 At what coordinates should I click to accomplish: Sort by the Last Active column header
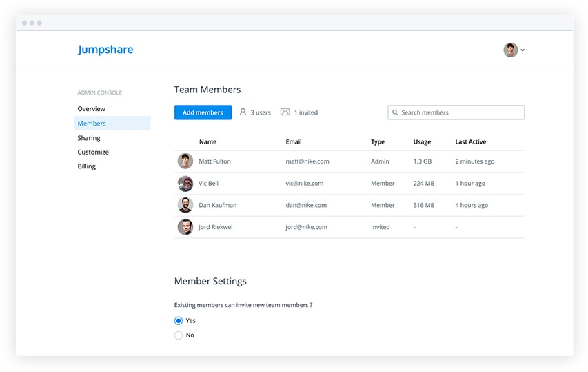click(470, 142)
